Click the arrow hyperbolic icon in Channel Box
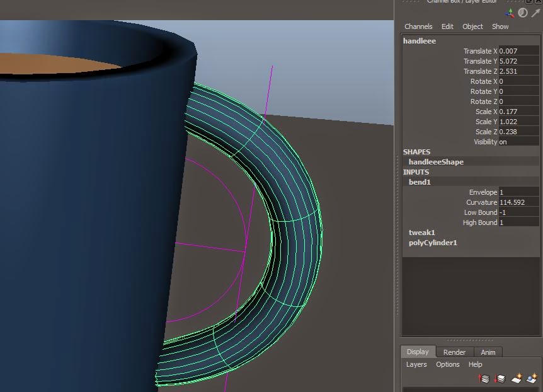 coord(535,13)
